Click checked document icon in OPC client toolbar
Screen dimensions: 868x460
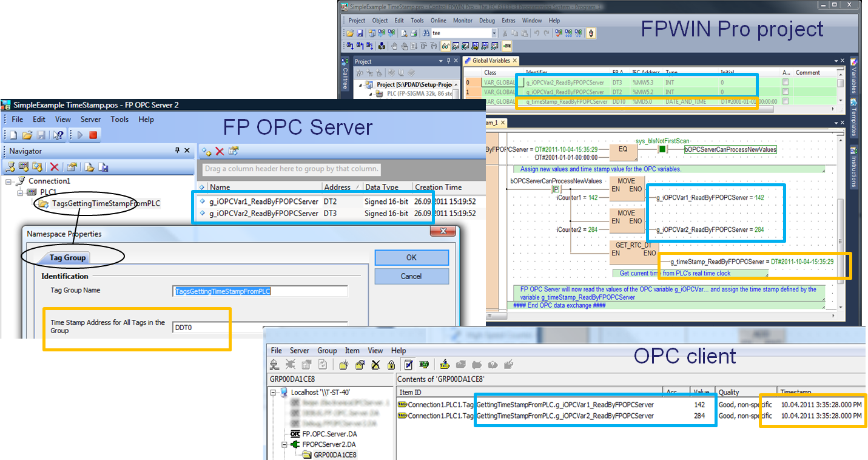tap(409, 365)
